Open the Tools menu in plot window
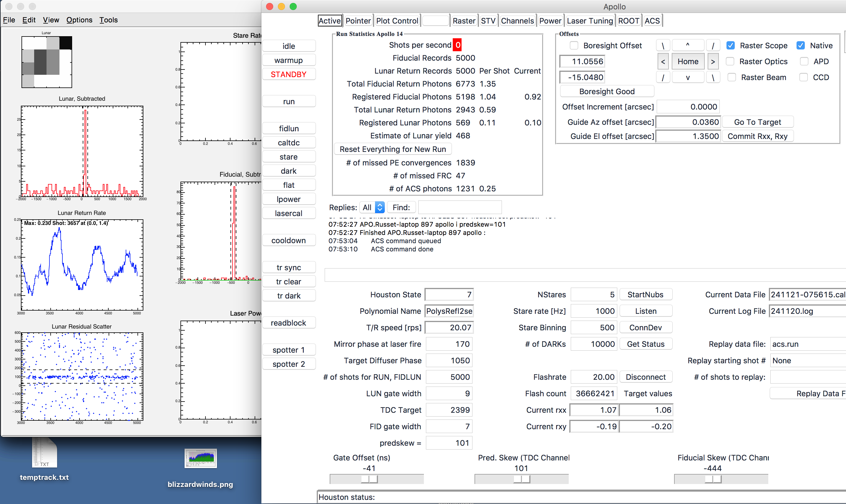The image size is (846, 504). coord(109,20)
